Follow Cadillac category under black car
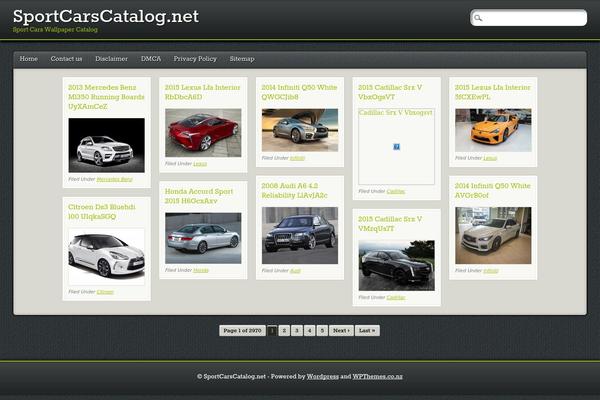 click(x=396, y=297)
